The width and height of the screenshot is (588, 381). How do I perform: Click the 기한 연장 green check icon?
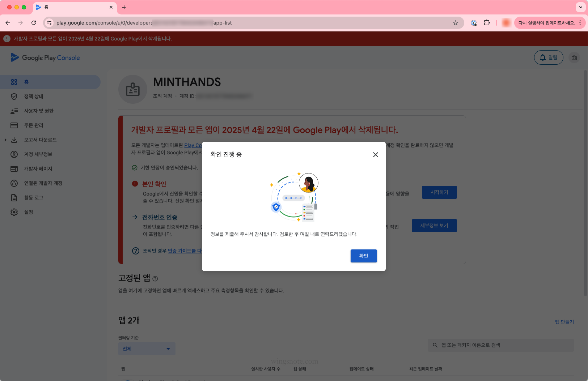point(135,168)
